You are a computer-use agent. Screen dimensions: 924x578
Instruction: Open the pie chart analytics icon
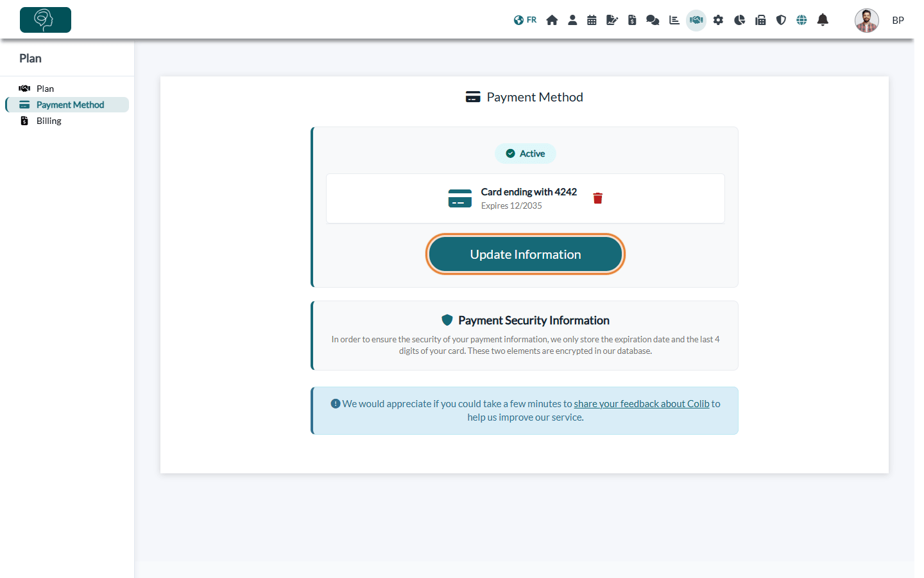point(739,20)
